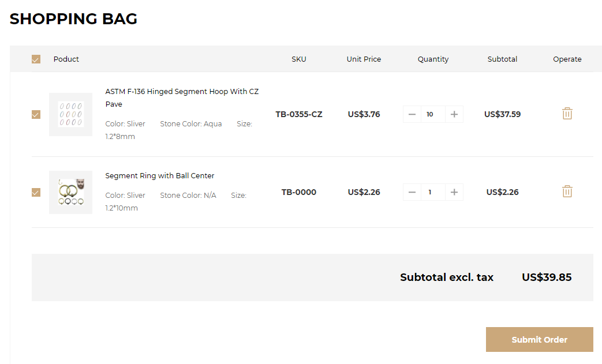Open the Segment Ring with Ball Center link
Viewport: 602px width, 364px height.
160,176
